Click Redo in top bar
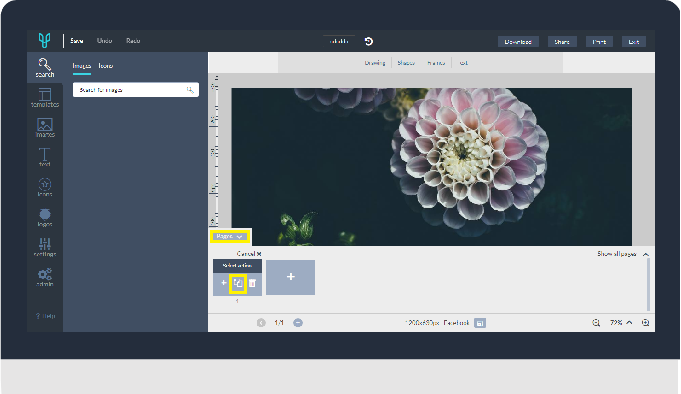Image resolution: width=681 pixels, height=394 pixels. click(x=133, y=41)
